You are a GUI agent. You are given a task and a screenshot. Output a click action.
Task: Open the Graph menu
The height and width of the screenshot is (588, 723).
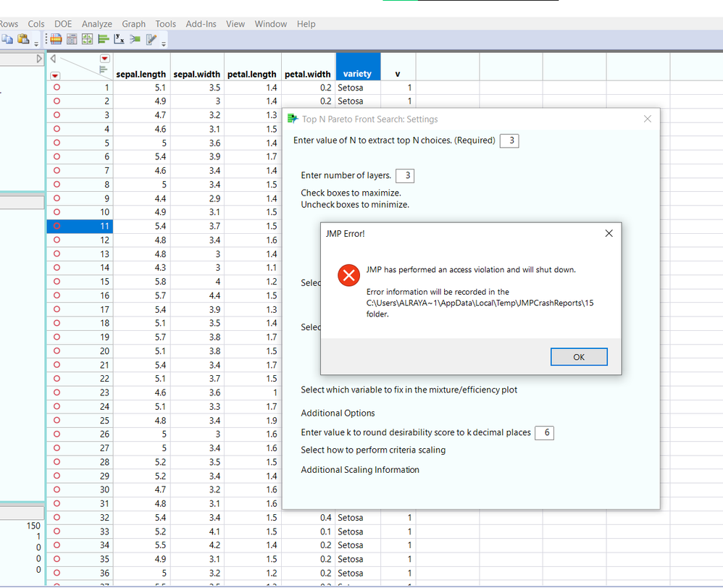tap(133, 24)
